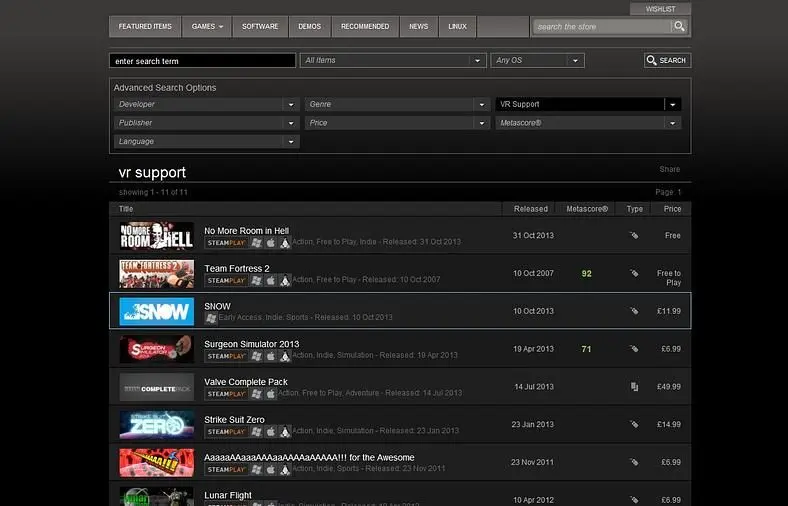Open the Linux tab
The image size is (788, 506).
457,26
